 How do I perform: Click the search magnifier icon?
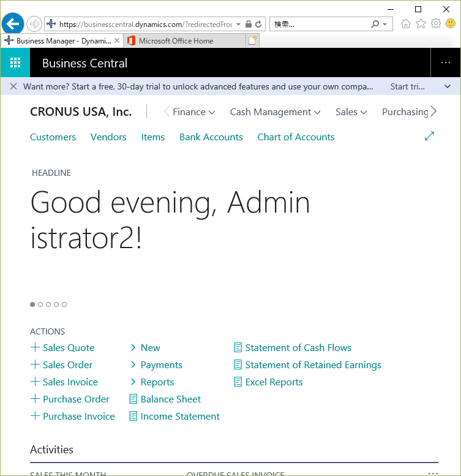[375, 24]
